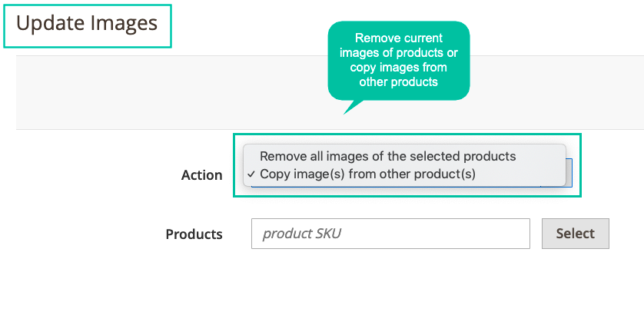644x332 pixels.
Task: Click the word "Select" on the gray button
Action: (576, 234)
